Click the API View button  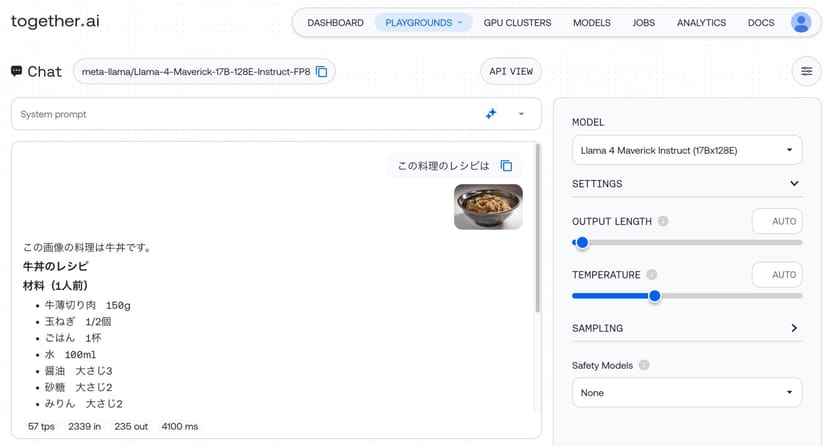coord(511,71)
